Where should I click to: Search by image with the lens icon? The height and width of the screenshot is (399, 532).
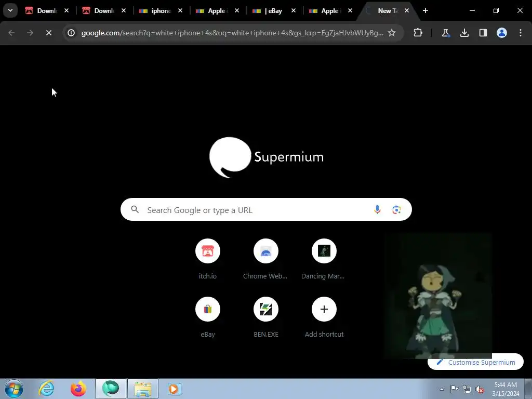(x=396, y=210)
